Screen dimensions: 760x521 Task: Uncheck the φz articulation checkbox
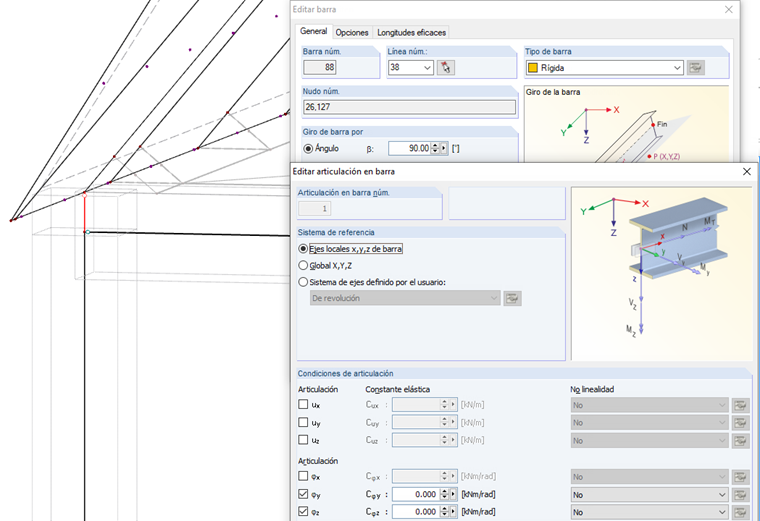tap(303, 511)
